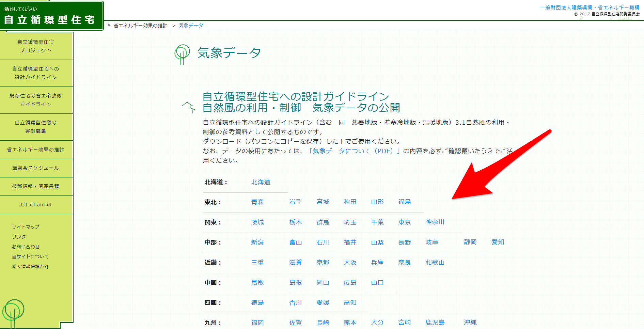Select 福島 prefecture link
Image resolution: width=644 pixels, height=329 pixels.
pos(405,202)
